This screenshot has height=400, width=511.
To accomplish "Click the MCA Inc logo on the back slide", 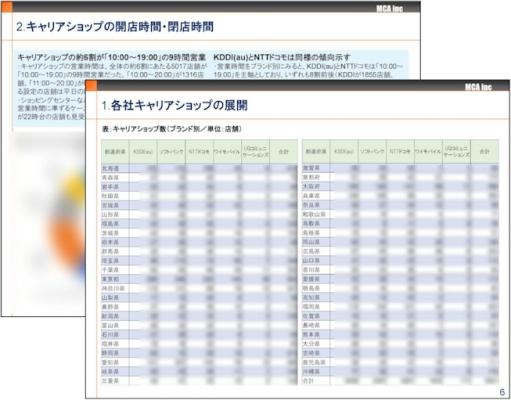I will [x=389, y=9].
